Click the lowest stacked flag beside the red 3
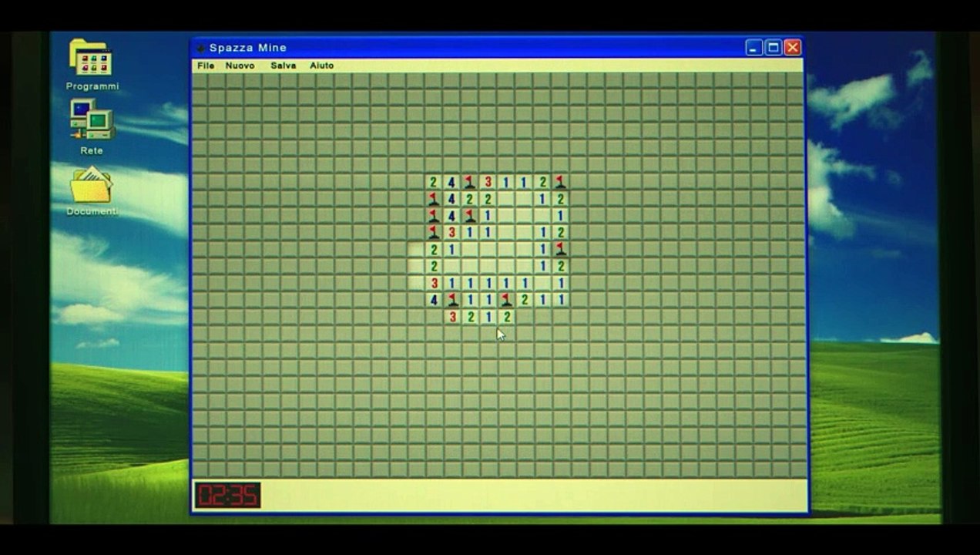This screenshot has width=980, height=555. [433, 232]
